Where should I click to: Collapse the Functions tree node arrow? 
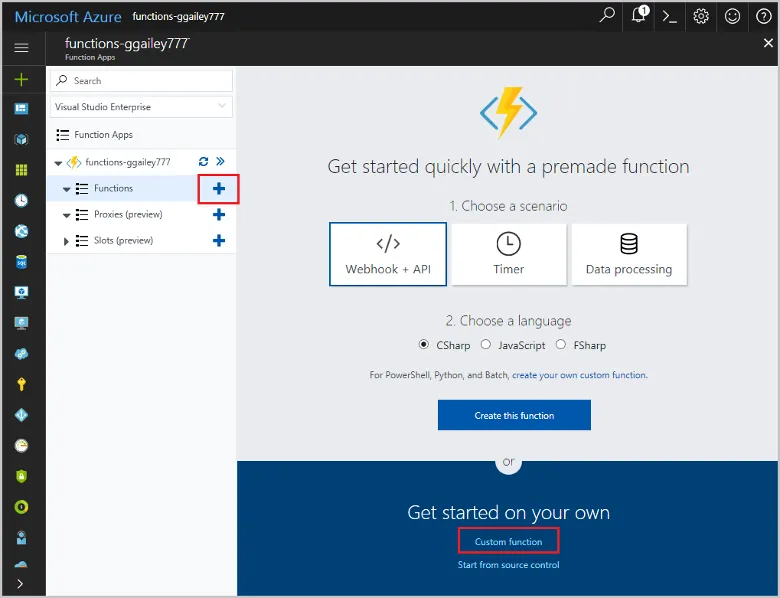coord(67,189)
